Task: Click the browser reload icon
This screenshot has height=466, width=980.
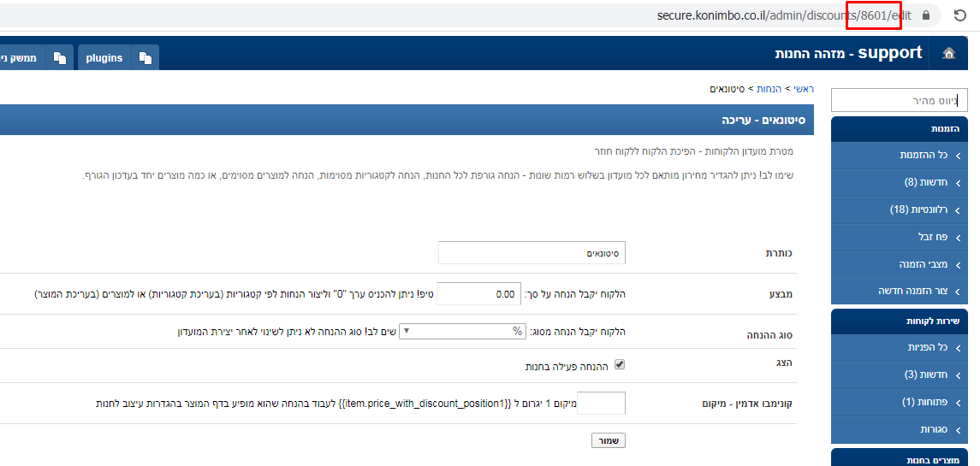Action: click(x=960, y=15)
